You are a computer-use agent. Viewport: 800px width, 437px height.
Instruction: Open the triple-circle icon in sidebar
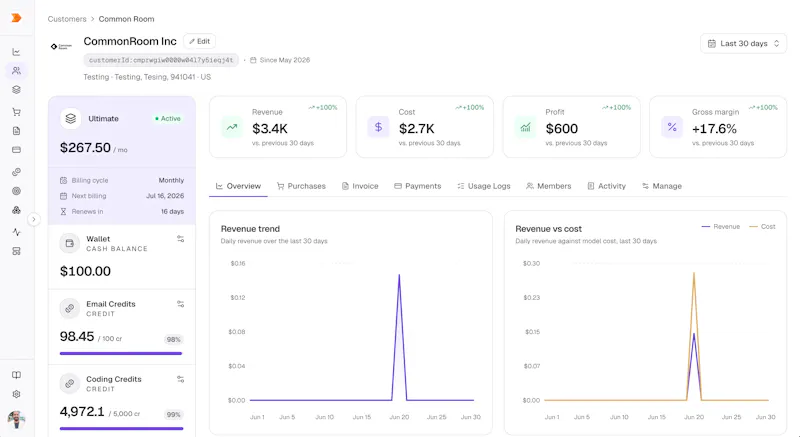(16, 210)
